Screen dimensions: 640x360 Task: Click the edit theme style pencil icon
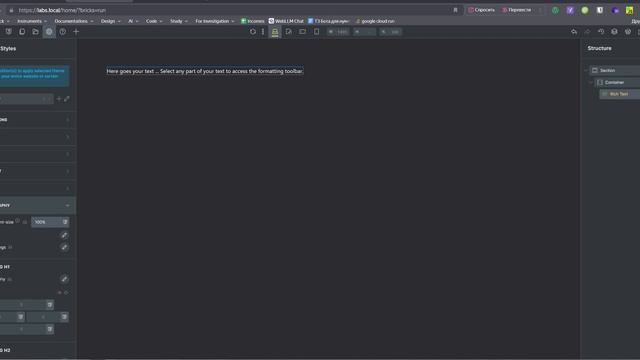(67, 99)
